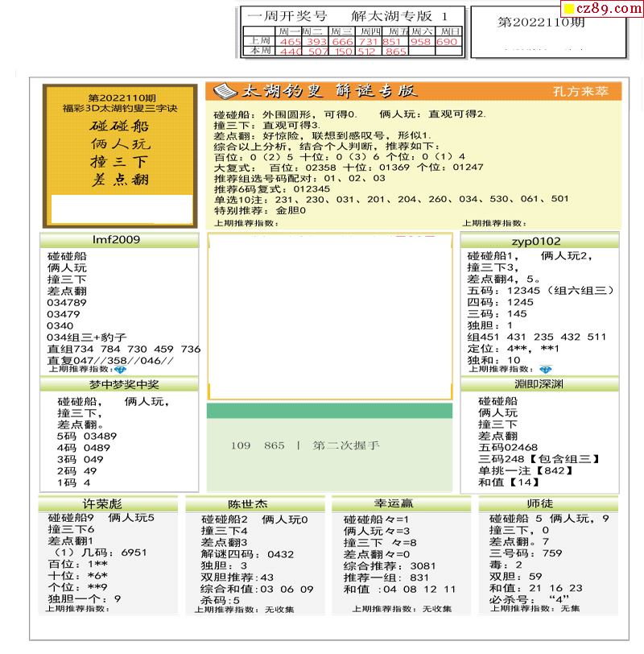Select the 推荐6码复式：012345 line

(272, 189)
